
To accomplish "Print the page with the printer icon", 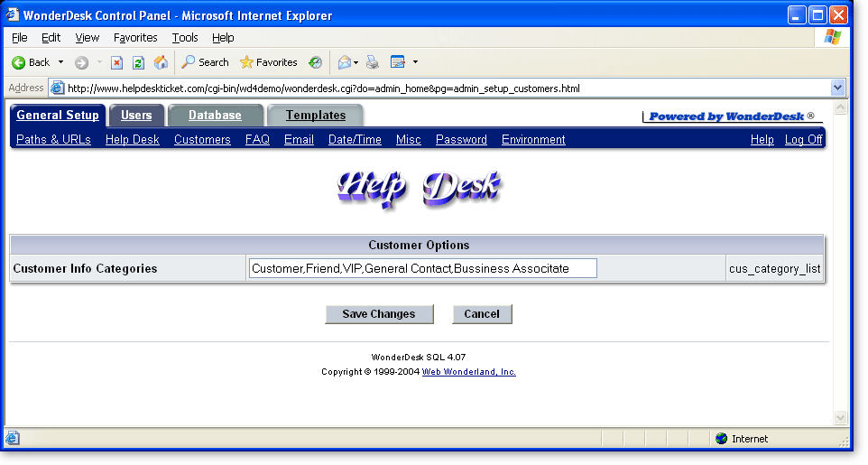I will click(x=373, y=62).
